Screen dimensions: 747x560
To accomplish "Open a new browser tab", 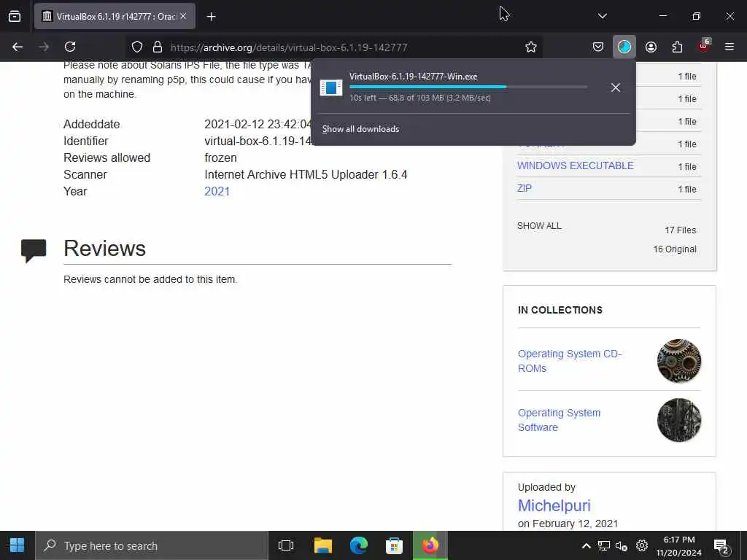I will [211, 17].
